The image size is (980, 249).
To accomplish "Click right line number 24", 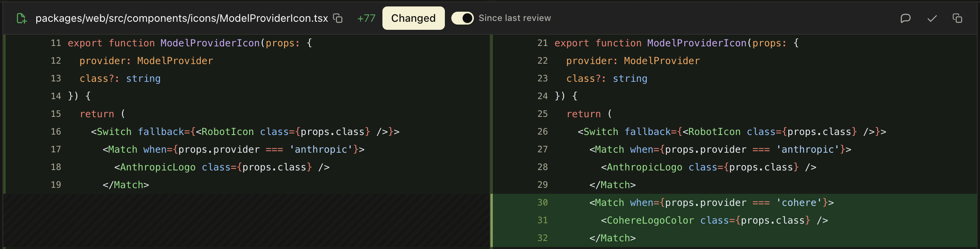I will click(542, 96).
